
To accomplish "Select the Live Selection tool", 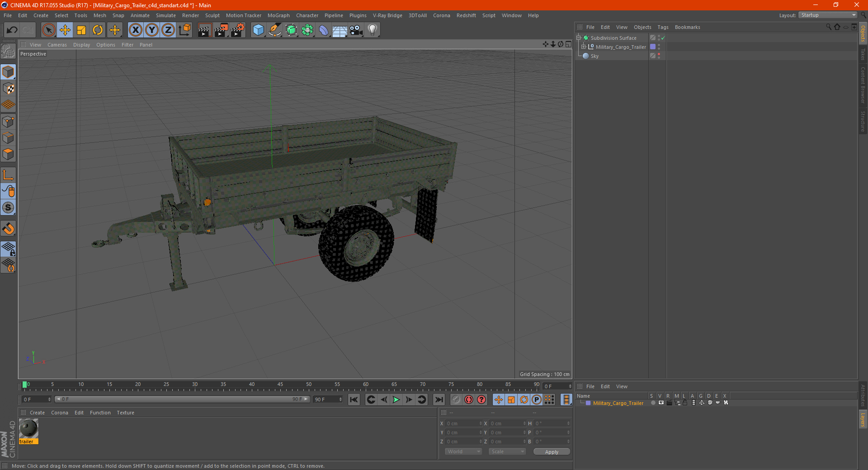I will [48, 30].
